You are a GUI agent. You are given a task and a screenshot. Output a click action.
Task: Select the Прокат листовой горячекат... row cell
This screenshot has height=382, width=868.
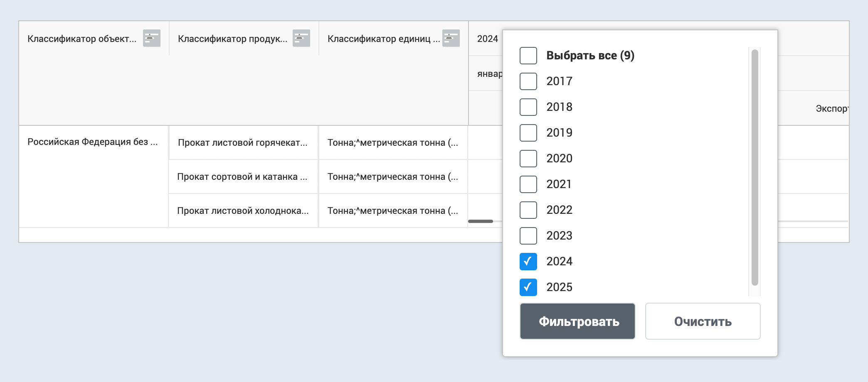(243, 143)
